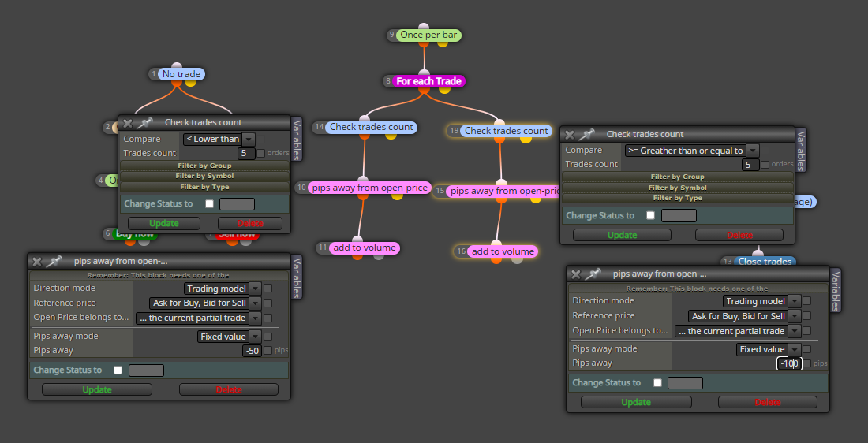The image size is (868, 443).
Task: Open Variables tab on -50 pips panel
Action: pos(297,277)
